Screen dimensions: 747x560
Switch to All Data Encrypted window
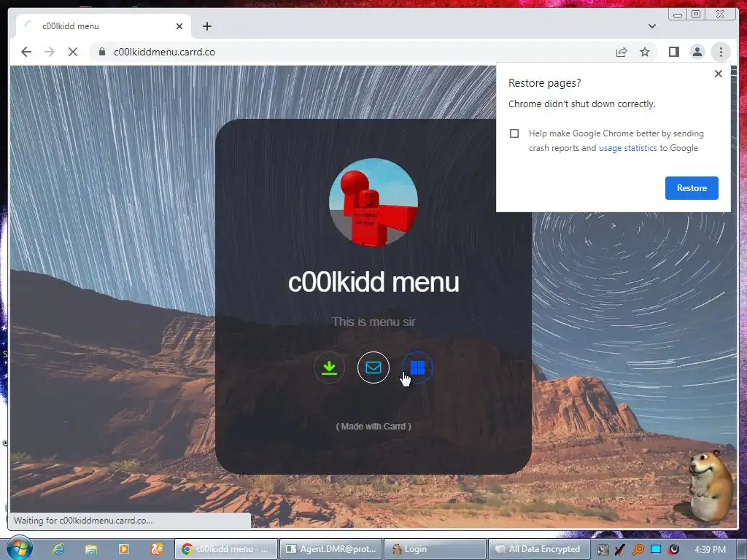pos(539,549)
